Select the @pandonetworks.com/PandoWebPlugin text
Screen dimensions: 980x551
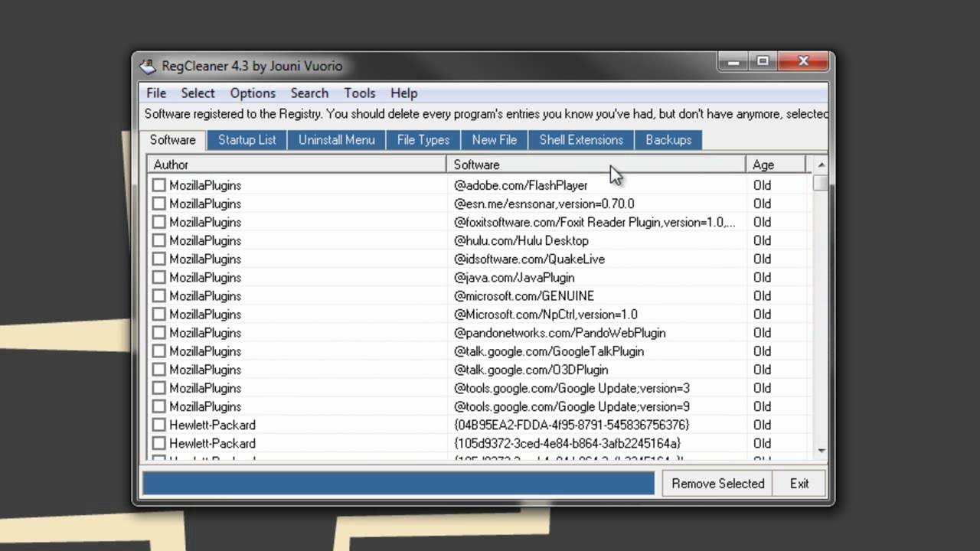(560, 333)
